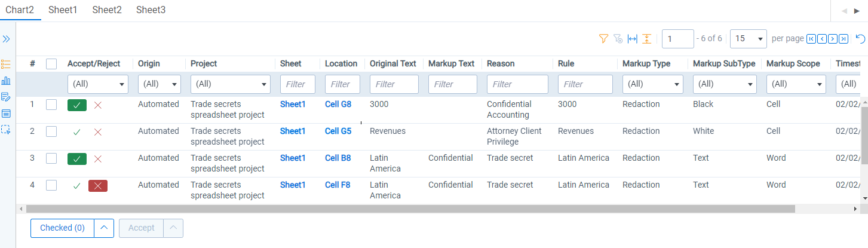
Task: Reject markup in row 3 (Cell B8)
Action: coord(98,159)
